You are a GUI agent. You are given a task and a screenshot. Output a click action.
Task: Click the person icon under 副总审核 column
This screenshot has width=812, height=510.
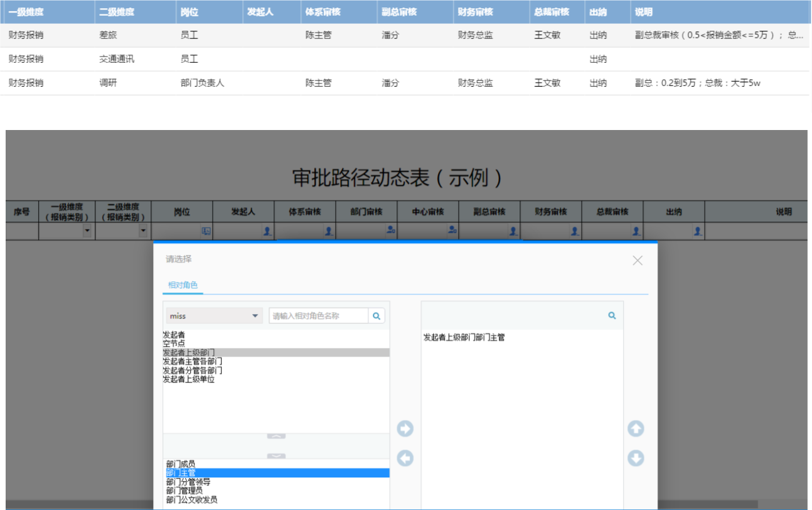coord(515,231)
